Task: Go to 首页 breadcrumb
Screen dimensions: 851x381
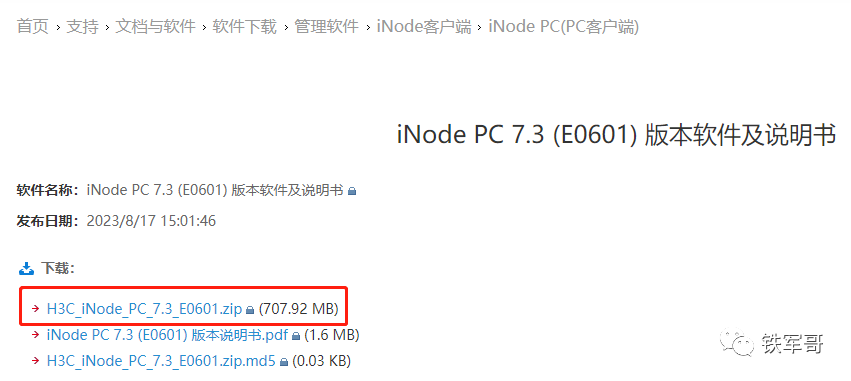Action: [33, 26]
